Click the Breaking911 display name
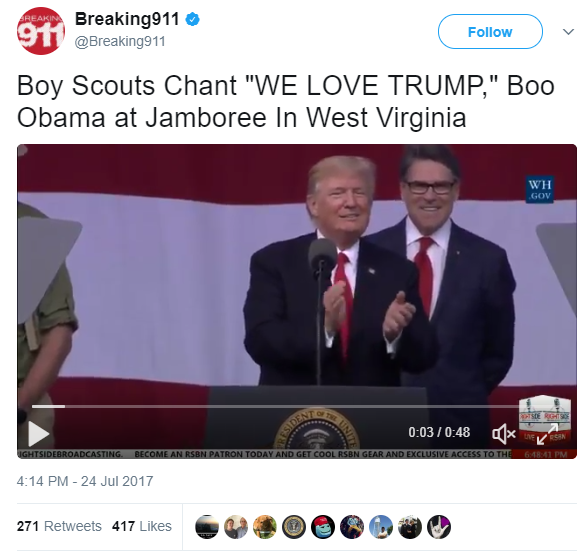This screenshot has width=582, height=554. tap(127, 19)
